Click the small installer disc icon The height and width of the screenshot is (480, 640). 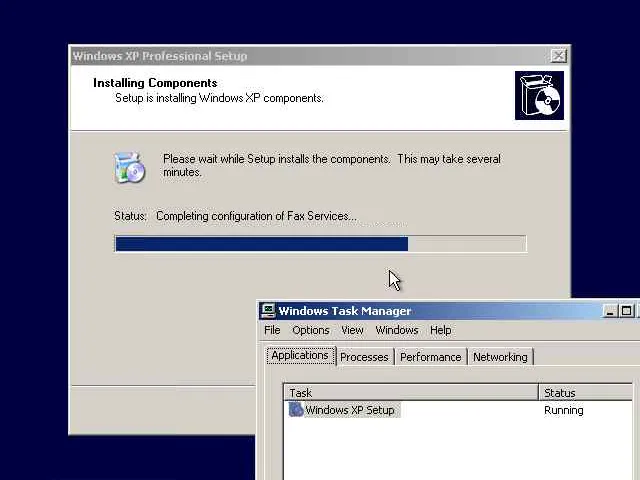pos(129,167)
